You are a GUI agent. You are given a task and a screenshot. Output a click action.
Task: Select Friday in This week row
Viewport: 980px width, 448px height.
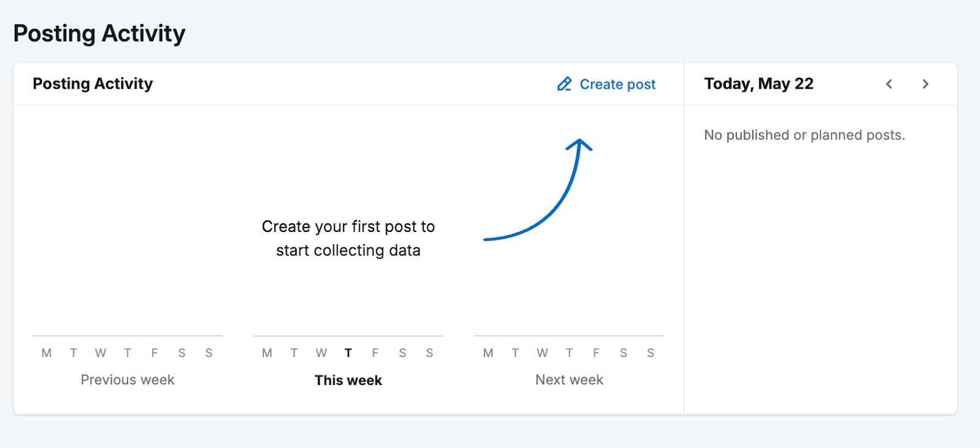375,353
